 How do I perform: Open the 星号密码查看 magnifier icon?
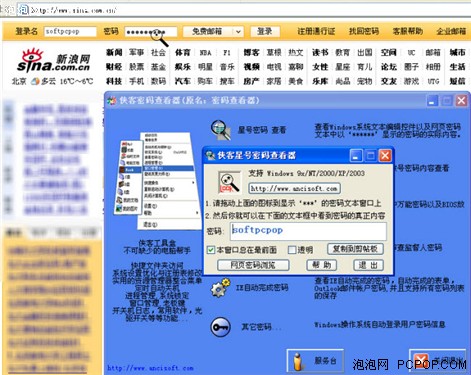[221, 130]
